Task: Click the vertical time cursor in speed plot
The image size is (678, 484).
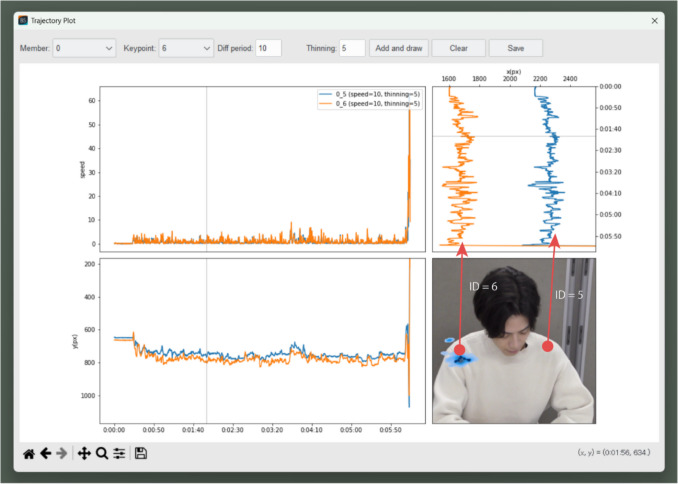Action: tap(206, 169)
